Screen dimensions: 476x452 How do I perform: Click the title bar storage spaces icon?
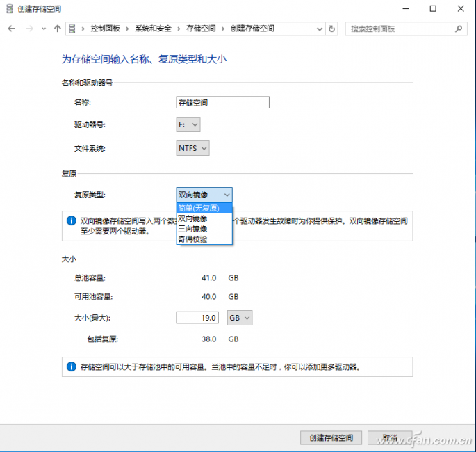point(10,9)
